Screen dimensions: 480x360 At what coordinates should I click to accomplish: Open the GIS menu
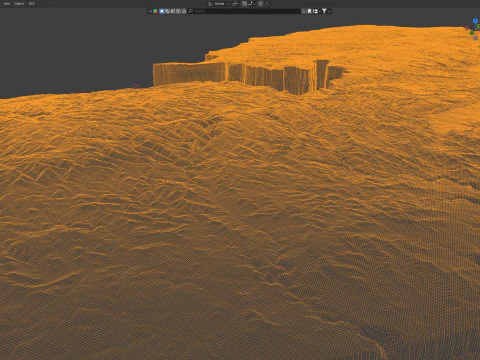point(32,4)
